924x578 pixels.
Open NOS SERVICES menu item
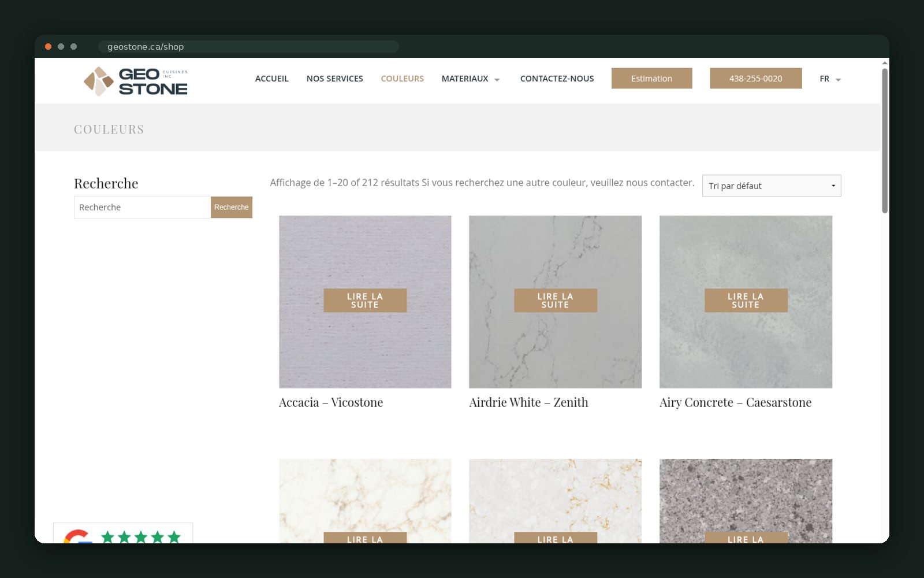point(335,79)
